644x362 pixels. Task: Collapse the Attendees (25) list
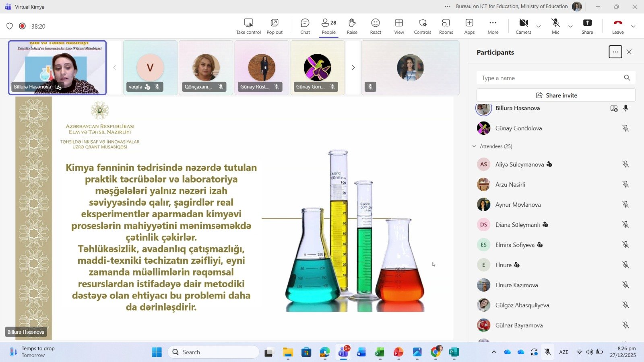[474, 146]
